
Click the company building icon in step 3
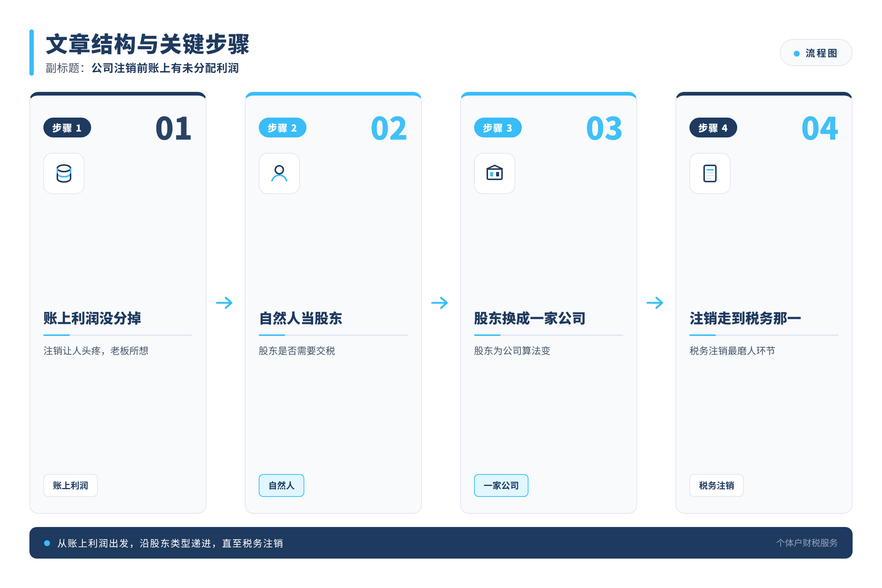pyautogui.click(x=494, y=173)
